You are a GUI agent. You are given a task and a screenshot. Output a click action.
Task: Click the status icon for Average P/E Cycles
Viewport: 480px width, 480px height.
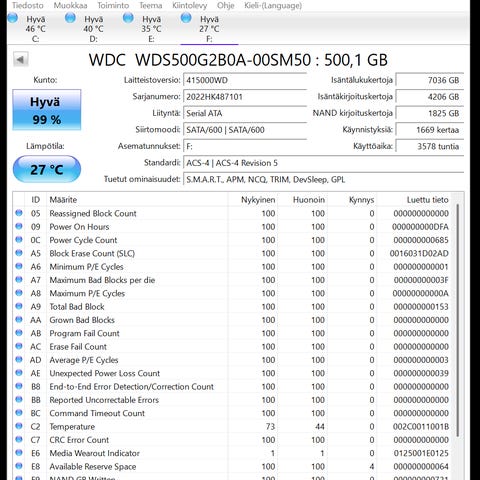(x=19, y=359)
